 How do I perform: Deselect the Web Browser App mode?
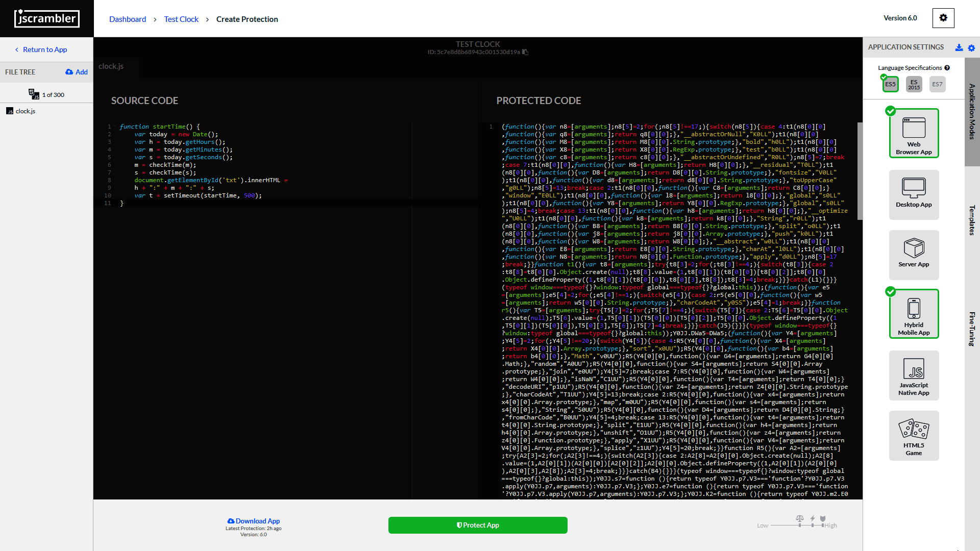tap(914, 134)
